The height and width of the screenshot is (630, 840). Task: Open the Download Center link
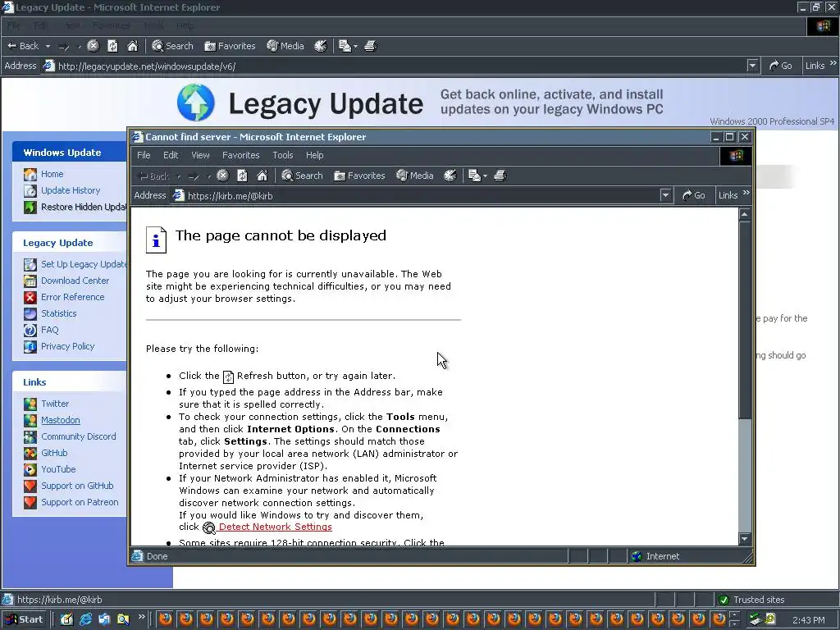point(75,281)
